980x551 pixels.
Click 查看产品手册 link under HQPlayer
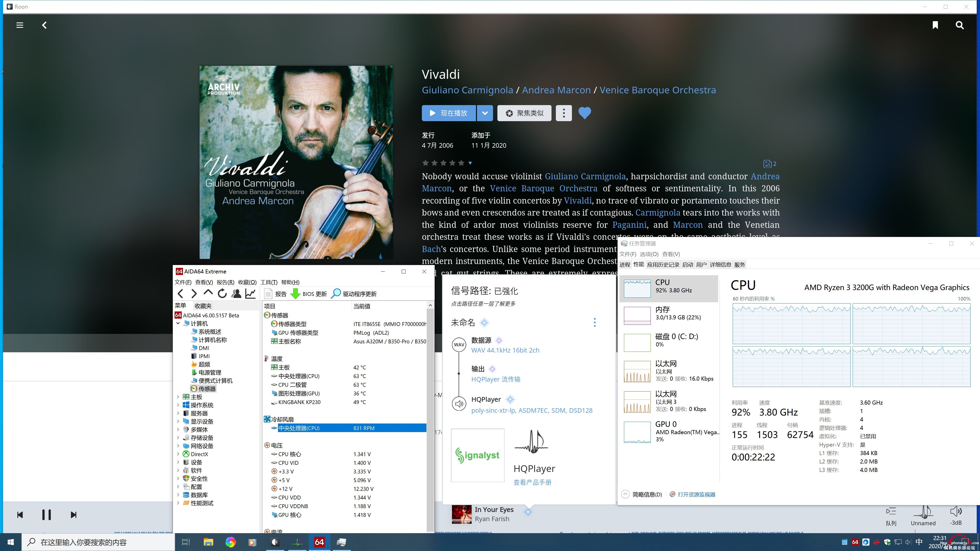coord(532,482)
